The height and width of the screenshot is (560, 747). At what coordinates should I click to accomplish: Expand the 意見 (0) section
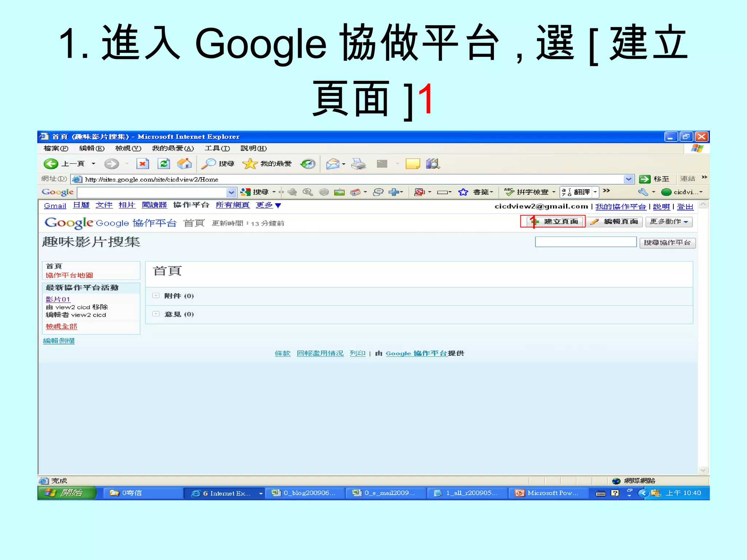pos(156,314)
